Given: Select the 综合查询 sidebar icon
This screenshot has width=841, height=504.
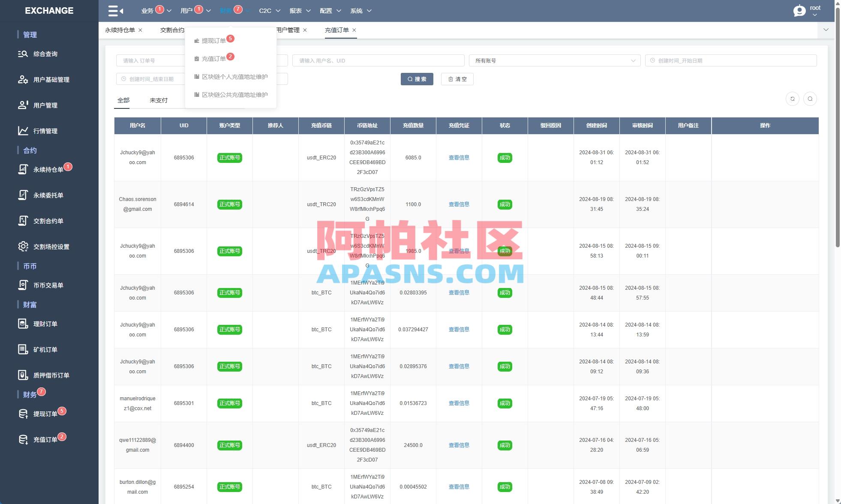Looking at the screenshot, I should click(x=23, y=54).
